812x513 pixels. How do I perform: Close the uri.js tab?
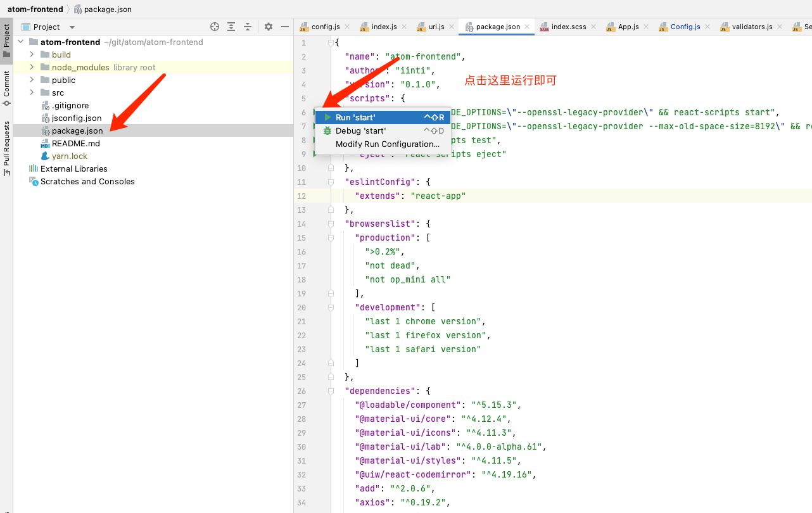coord(451,27)
